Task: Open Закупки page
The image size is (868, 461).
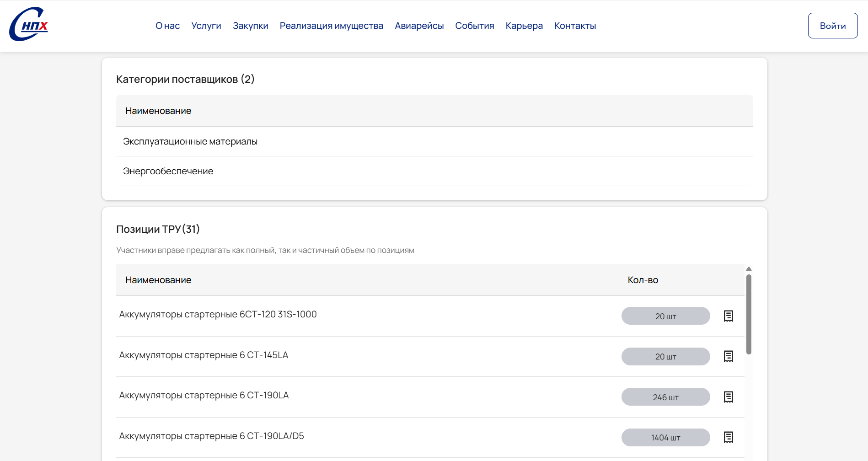Action: pos(251,26)
